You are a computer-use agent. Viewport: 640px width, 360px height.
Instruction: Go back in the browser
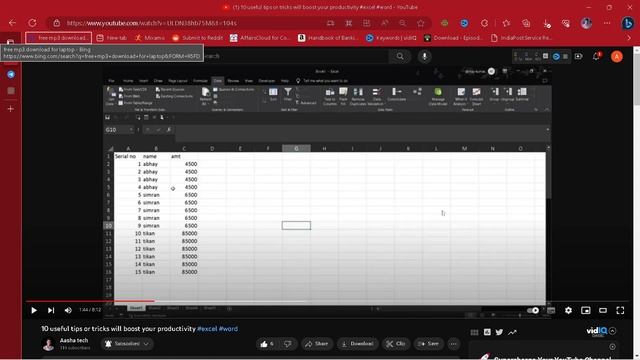tap(12, 23)
